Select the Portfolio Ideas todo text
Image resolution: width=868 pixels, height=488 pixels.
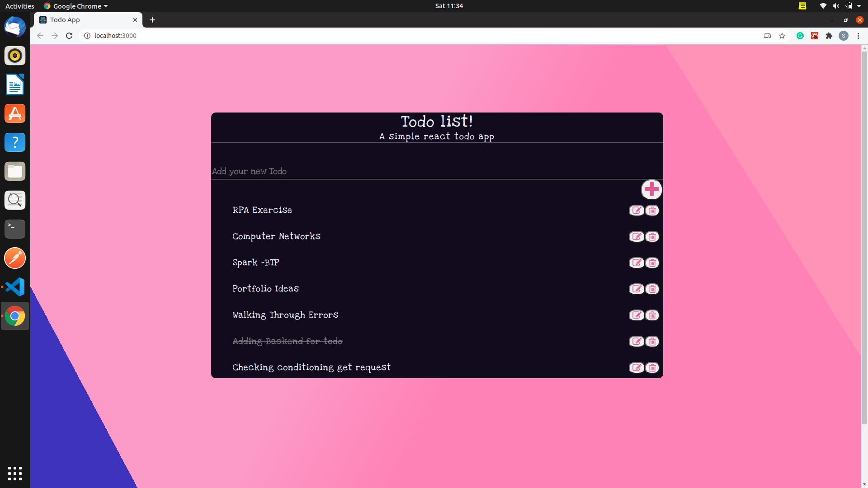265,289
